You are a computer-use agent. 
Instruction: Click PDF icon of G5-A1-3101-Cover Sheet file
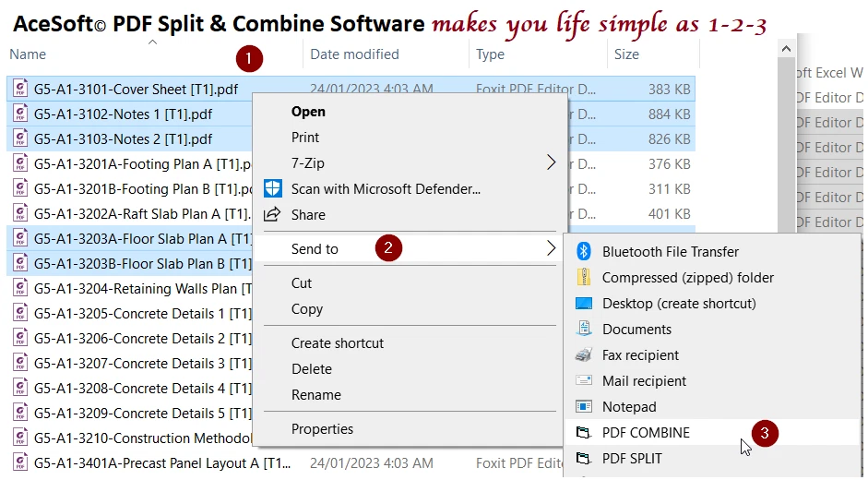click(20, 89)
